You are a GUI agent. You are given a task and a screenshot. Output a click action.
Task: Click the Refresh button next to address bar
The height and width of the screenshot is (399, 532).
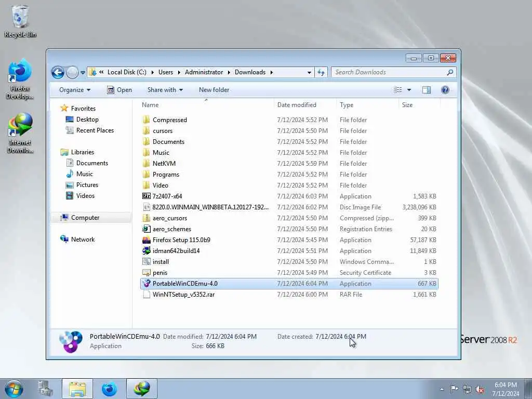pyautogui.click(x=321, y=72)
